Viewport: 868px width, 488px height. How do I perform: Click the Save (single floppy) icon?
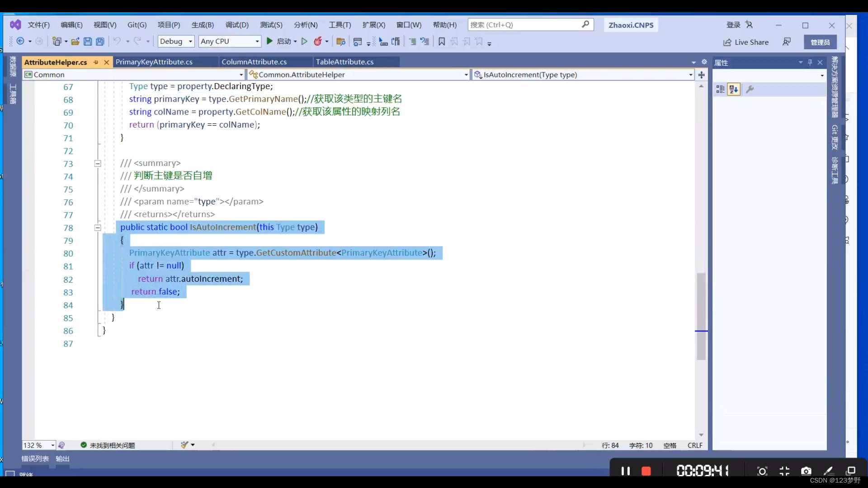pyautogui.click(x=88, y=41)
